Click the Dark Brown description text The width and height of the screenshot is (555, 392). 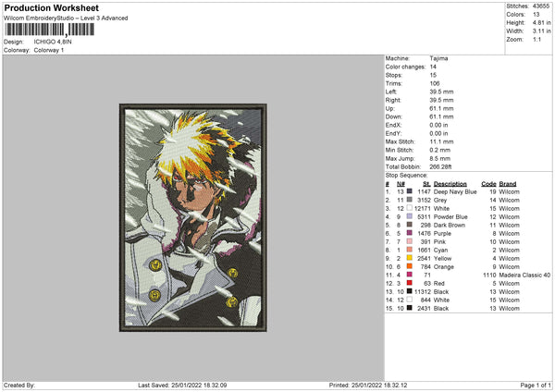click(450, 225)
